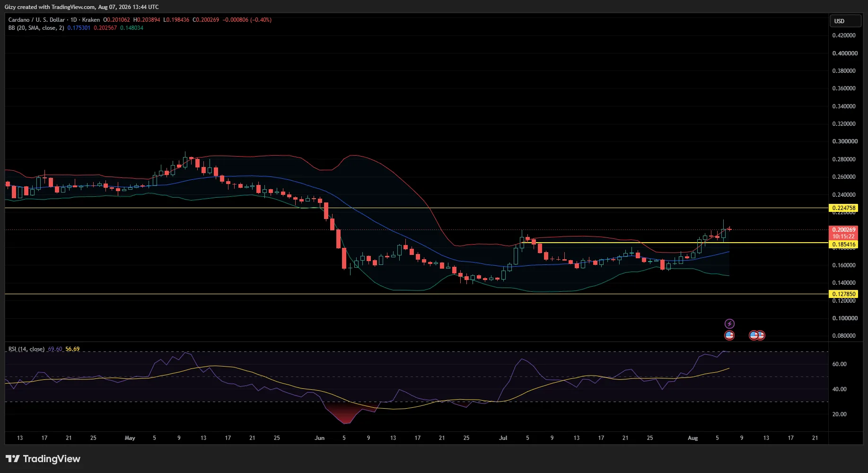This screenshot has height=473, width=868.
Task: Click the May label on the time axis
Action: (130, 438)
